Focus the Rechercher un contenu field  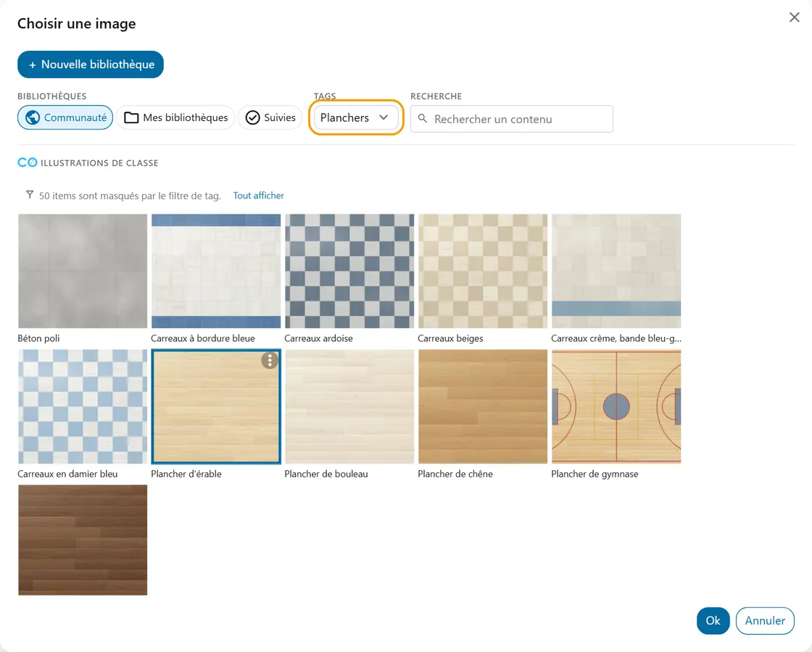(x=512, y=119)
